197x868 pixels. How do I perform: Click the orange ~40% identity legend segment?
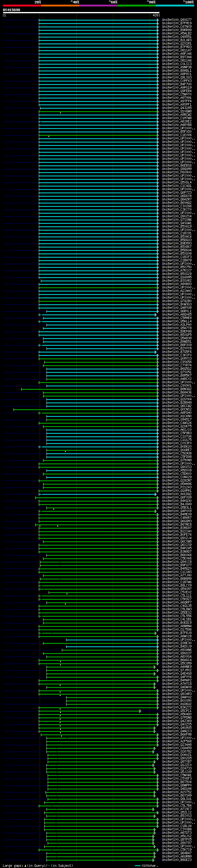pyautogui.click(x=60, y=6)
